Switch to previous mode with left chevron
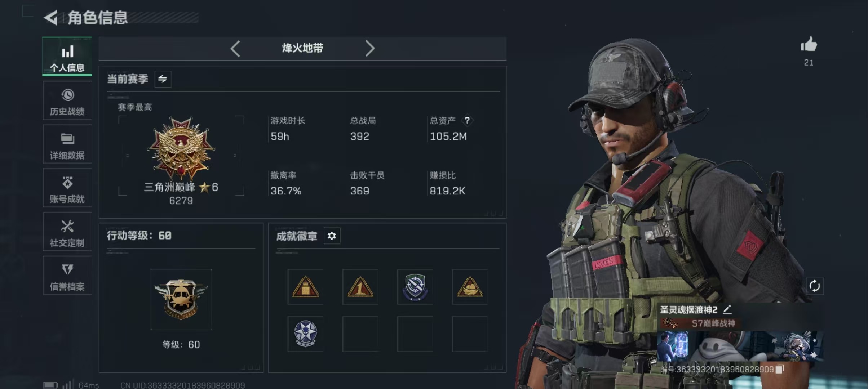This screenshot has width=868, height=389. 235,48
